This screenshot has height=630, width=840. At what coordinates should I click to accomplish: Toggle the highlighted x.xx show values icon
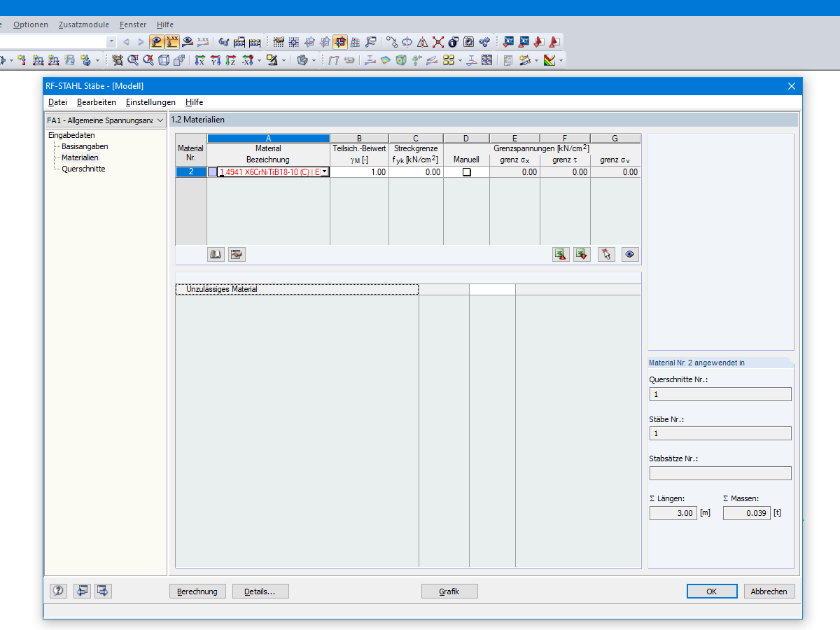point(171,42)
